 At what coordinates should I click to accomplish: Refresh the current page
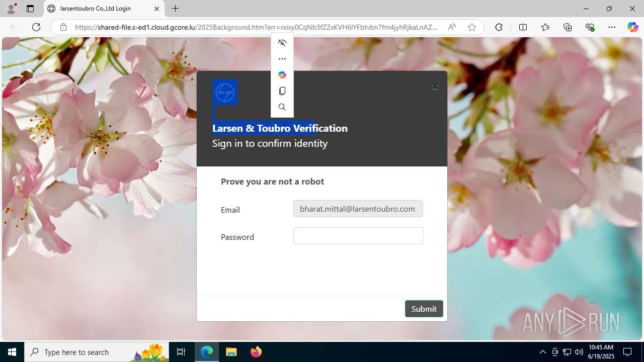tap(36, 27)
